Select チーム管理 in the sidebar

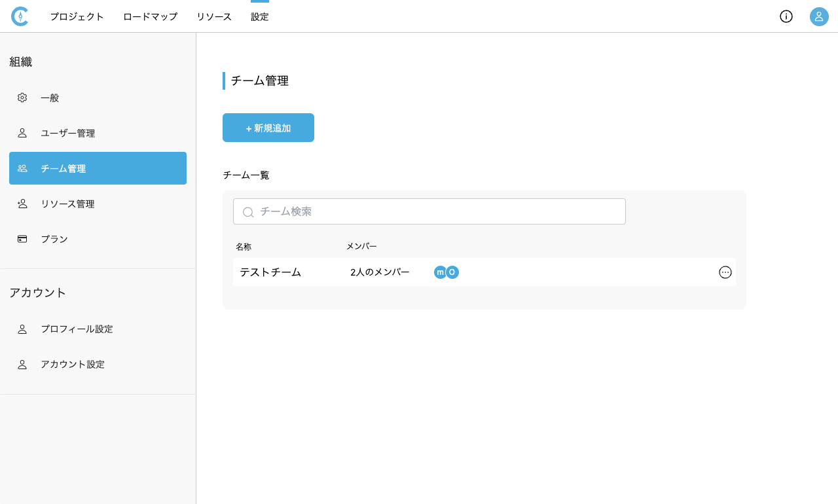98,168
